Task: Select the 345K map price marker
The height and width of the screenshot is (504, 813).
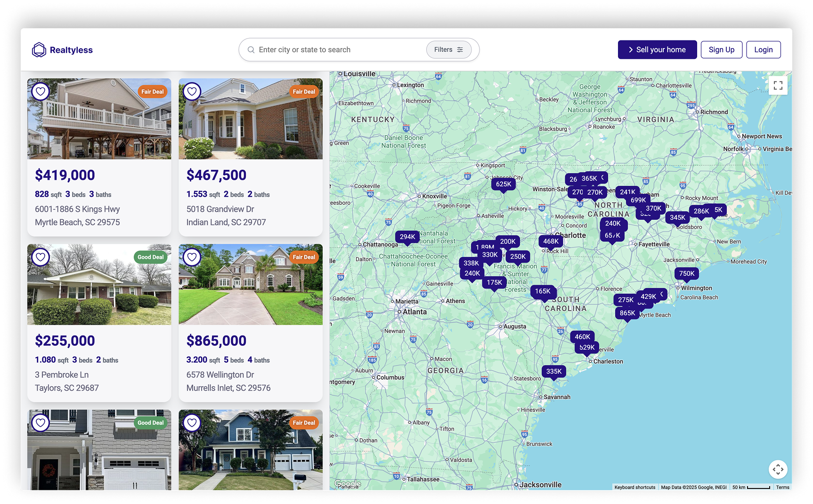Action: [x=677, y=218]
